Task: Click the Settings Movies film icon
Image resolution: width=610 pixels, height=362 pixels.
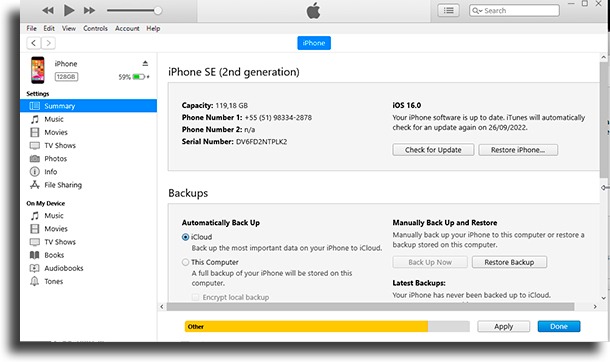Action: click(x=35, y=132)
